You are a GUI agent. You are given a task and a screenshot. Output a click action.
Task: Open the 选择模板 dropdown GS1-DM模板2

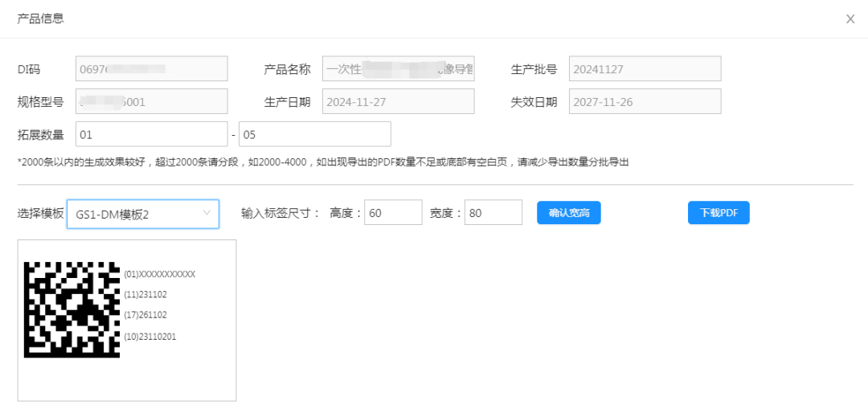(143, 214)
